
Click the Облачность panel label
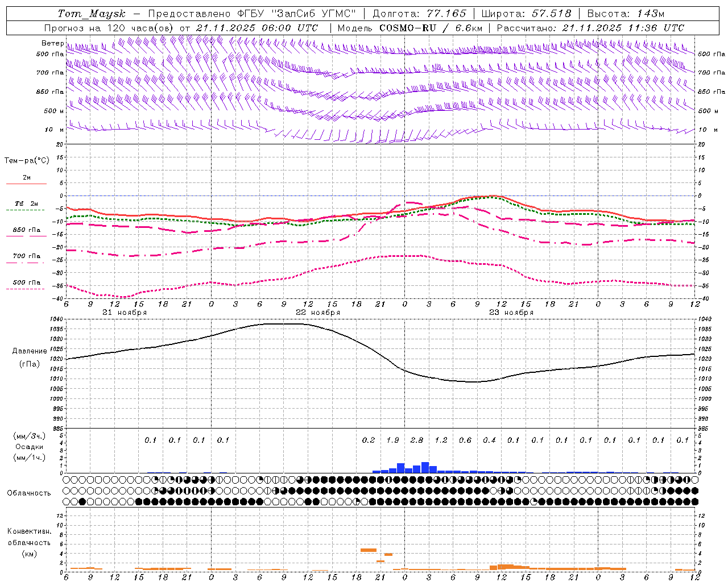click(x=29, y=493)
